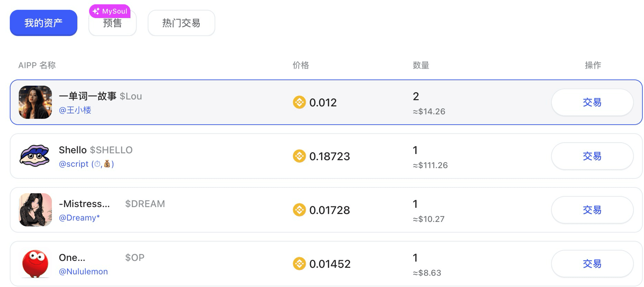Open the Shello clam avatar
The image size is (644, 287).
point(35,156)
